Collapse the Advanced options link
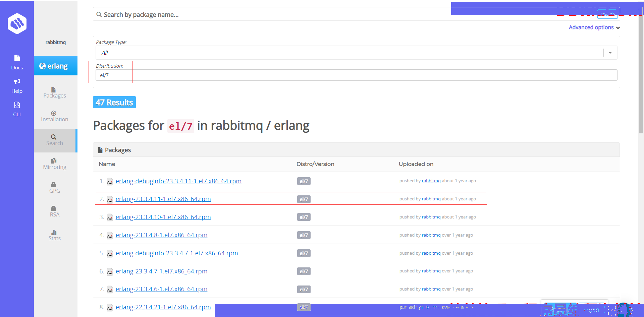Screen dimensions: 644x317 (x=594, y=27)
